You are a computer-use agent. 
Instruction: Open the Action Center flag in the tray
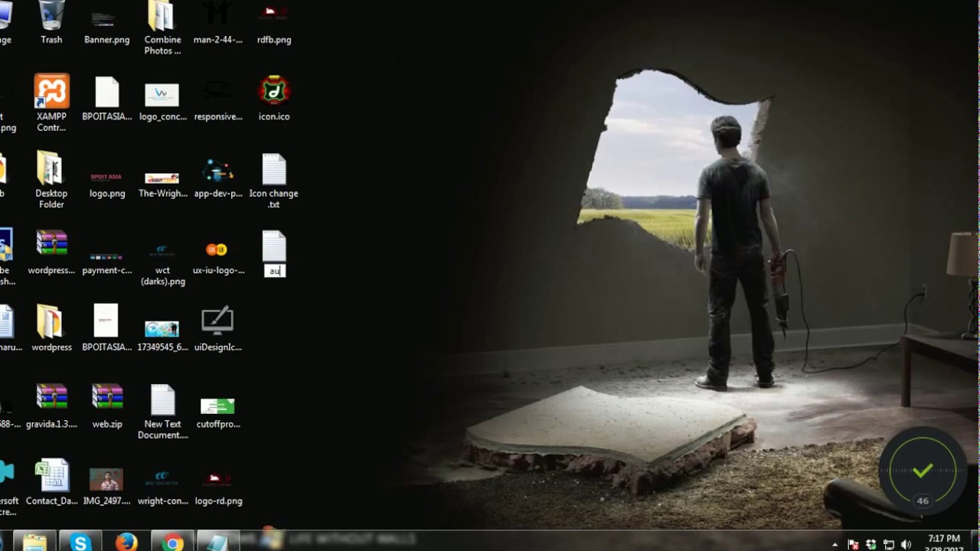853,544
